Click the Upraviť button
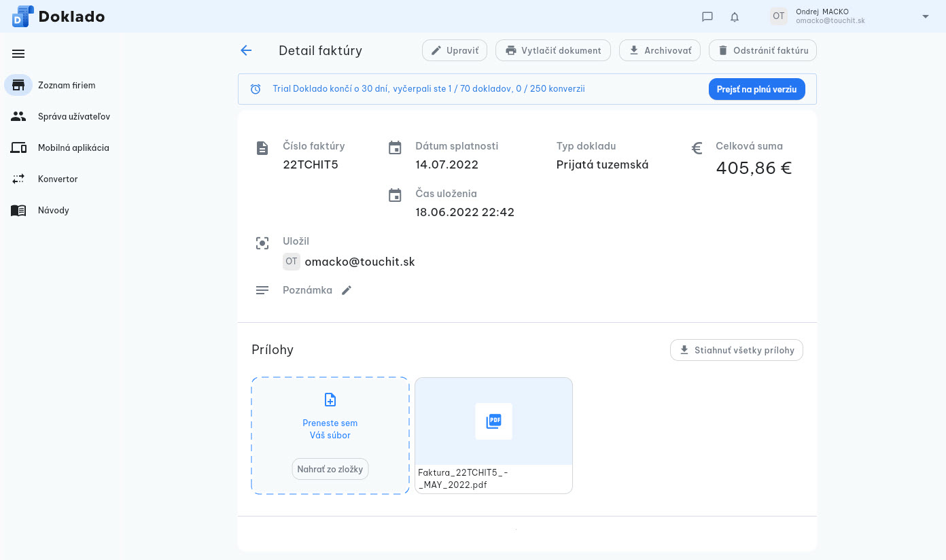Image resolution: width=946 pixels, height=560 pixels. pyautogui.click(x=455, y=50)
